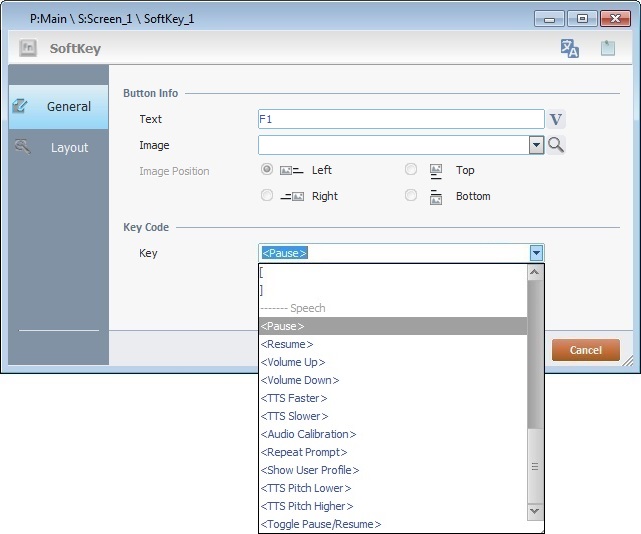Click the translate language icon in header
This screenshot has width=641, height=534.
point(570,48)
